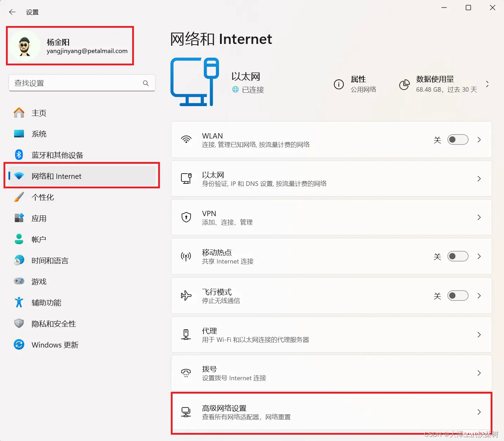Click the 移动热点 broadcast icon
The height and width of the screenshot is (441, 504).
186,256
